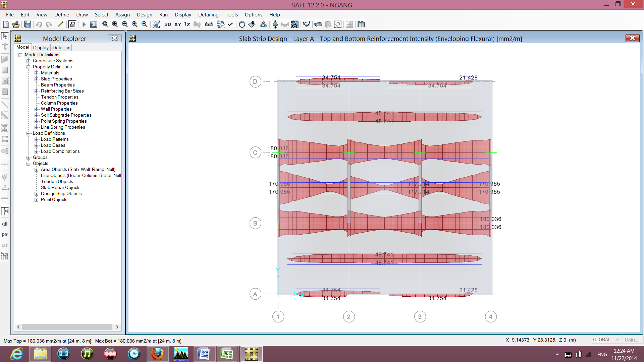Click the glasses Set Display Options icon

pos(209,24)
